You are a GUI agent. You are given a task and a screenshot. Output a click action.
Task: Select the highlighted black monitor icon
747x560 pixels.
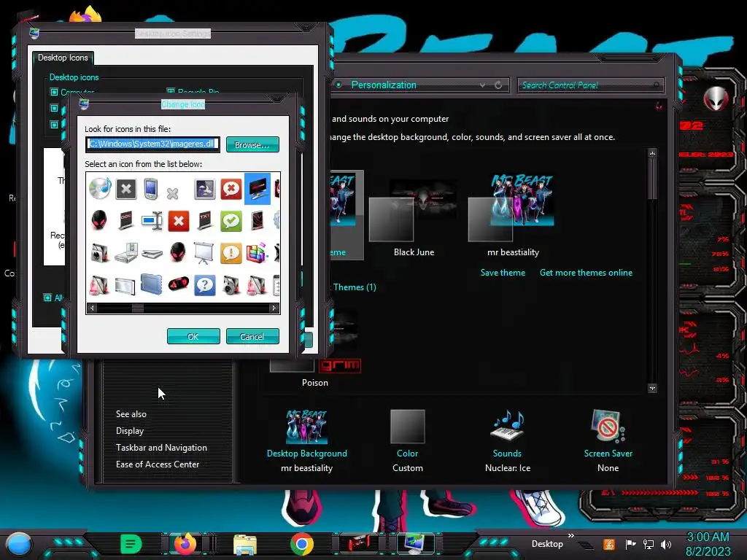pyautogui.click(x=258, y=189)
